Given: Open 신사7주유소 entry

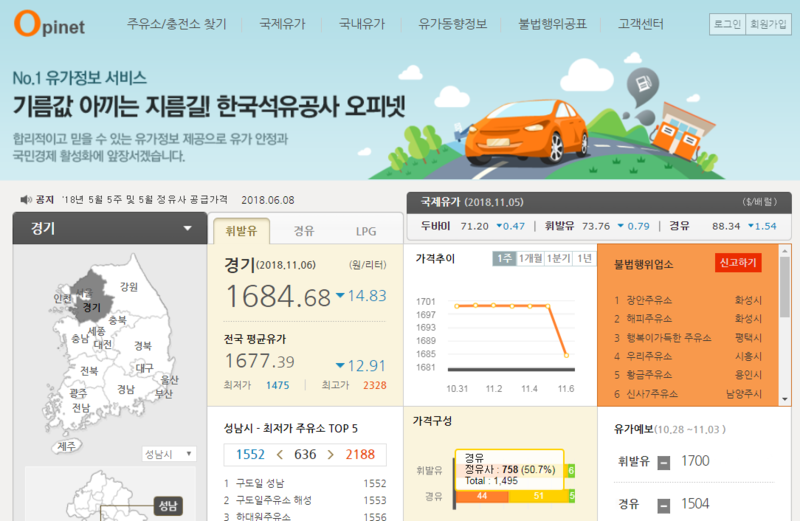Looking at the screenshot, I should (652, 394).
